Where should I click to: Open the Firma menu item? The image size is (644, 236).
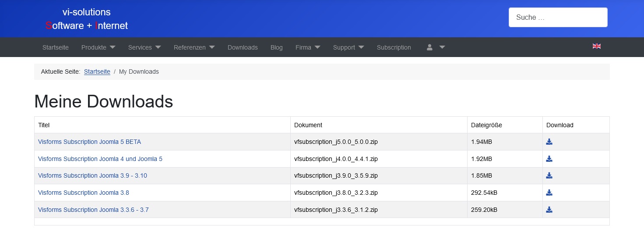point(303,47)
